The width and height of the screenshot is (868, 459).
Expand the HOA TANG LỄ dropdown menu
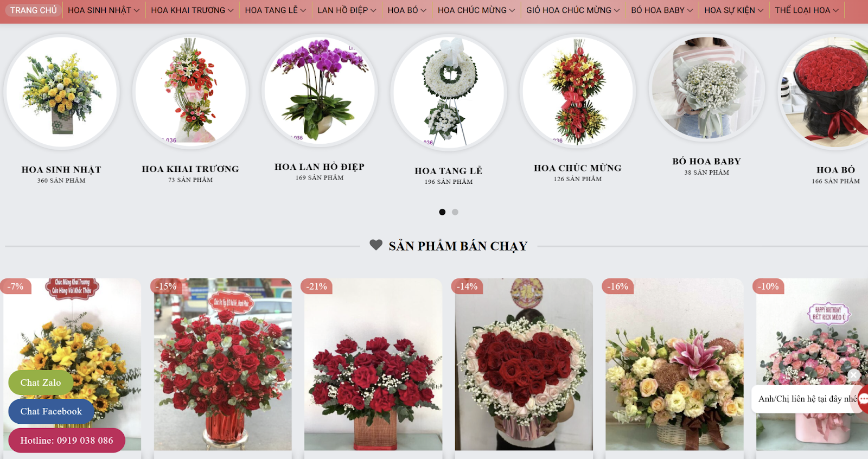(x=276, y=10)
